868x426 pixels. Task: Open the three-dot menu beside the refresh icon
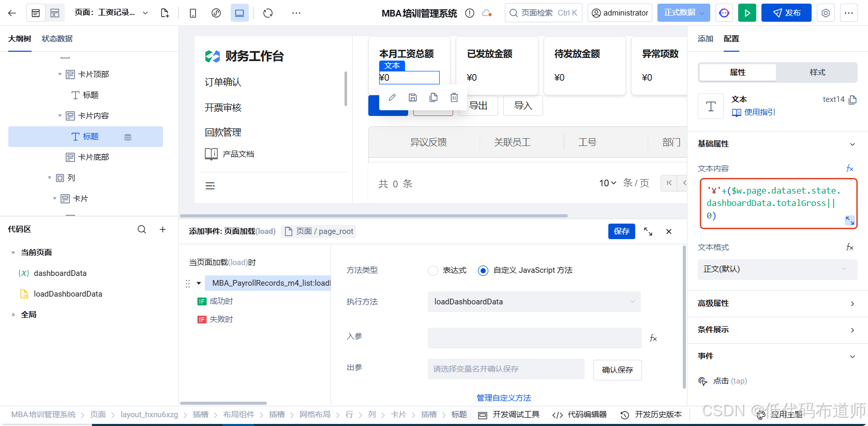pyautogui.click(x=296, y=13)
